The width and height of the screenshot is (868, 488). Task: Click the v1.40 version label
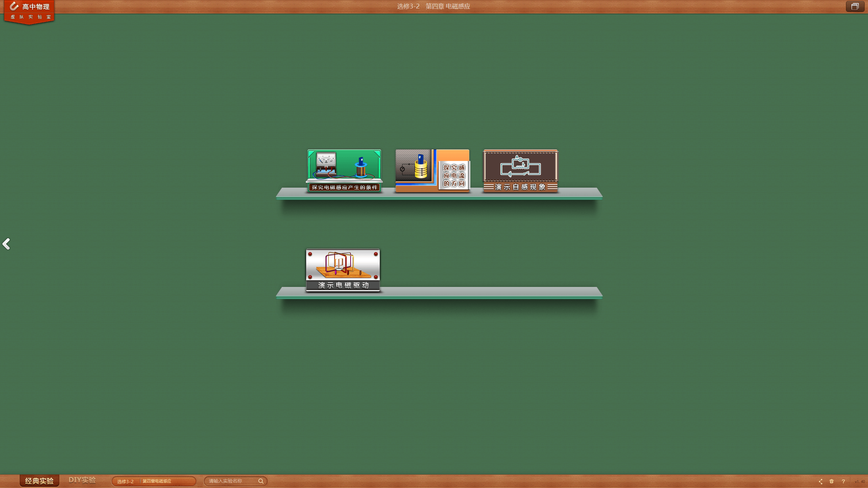[x=860, y=482]
